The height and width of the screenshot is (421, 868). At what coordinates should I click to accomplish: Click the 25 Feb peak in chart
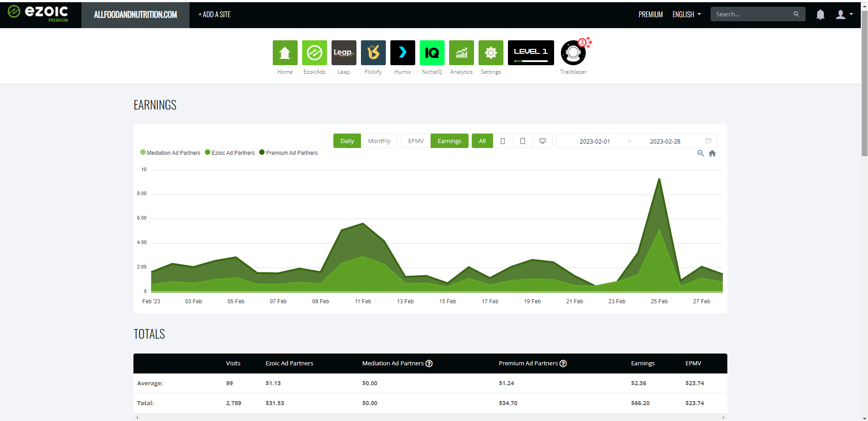point(659,179)
